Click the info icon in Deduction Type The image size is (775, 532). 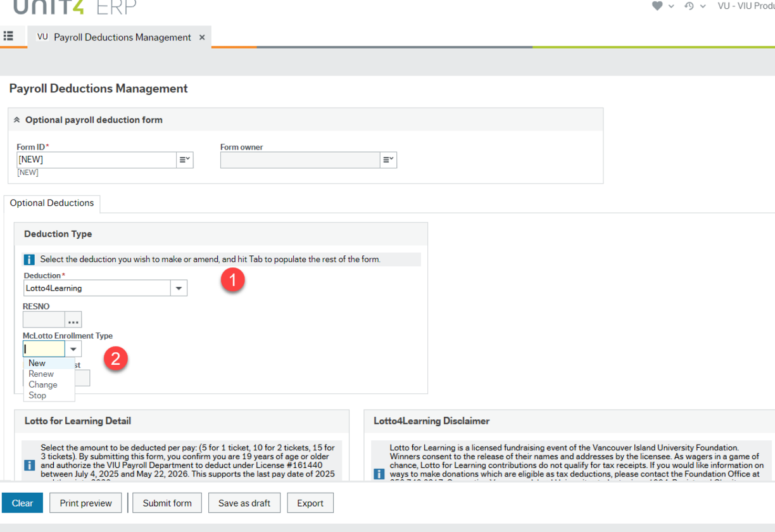29,260
